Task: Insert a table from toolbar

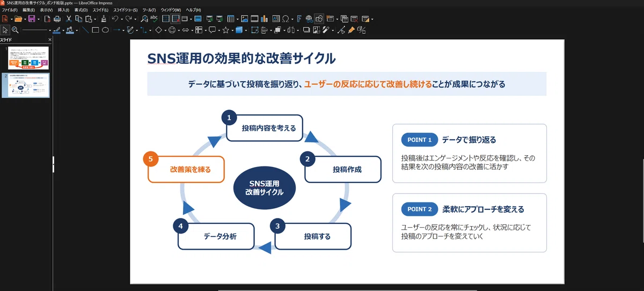Action: pyautogui.click(x=230, y=19)
